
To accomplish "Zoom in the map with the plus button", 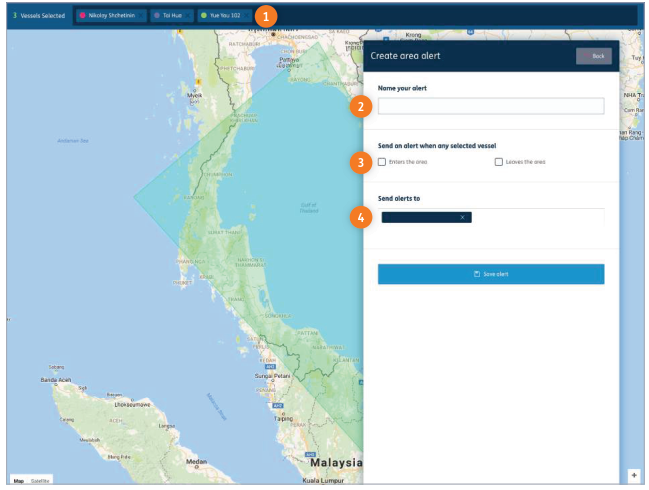I will click(634, 476).
